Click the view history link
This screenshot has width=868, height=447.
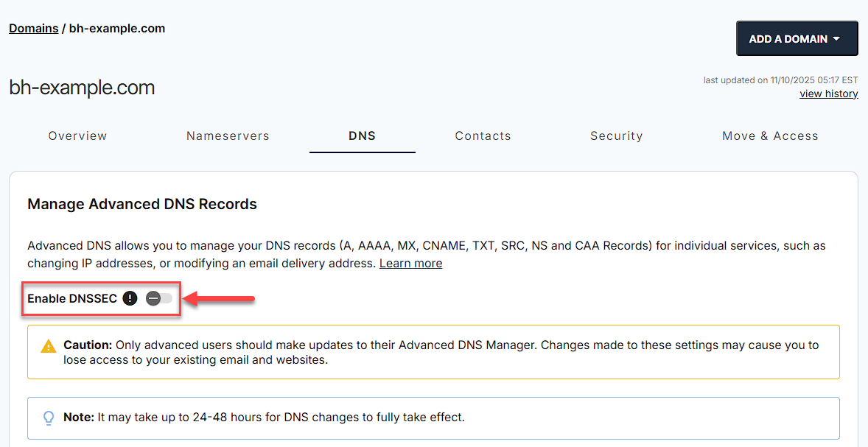[x=828, y=93]
